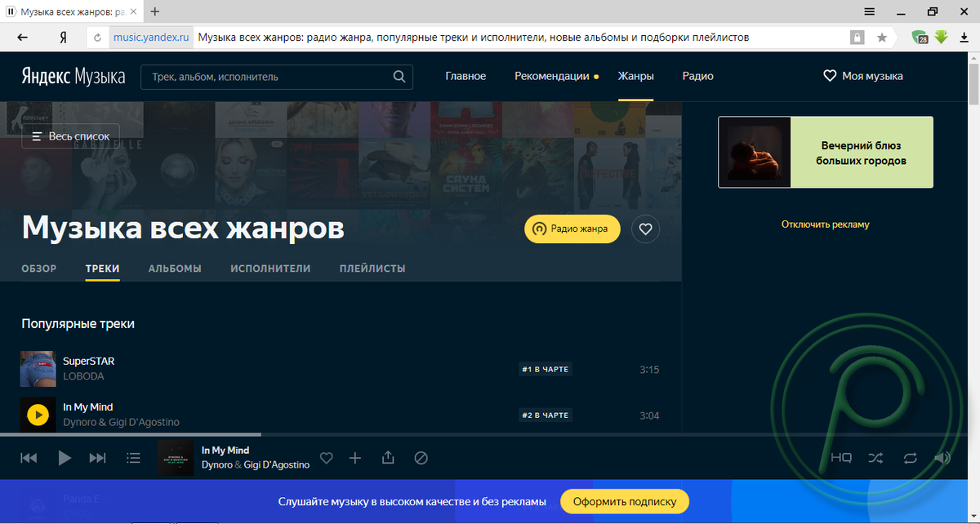Screen dimensions: 980x524
Task: Select the Жанры navigation item
Action: click(x=635, y=76)
